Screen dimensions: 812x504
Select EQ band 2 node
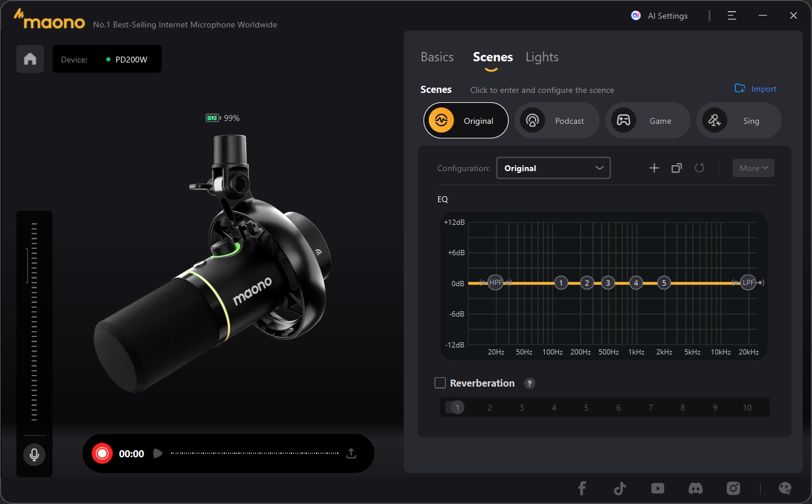click(x=587, y=283)
